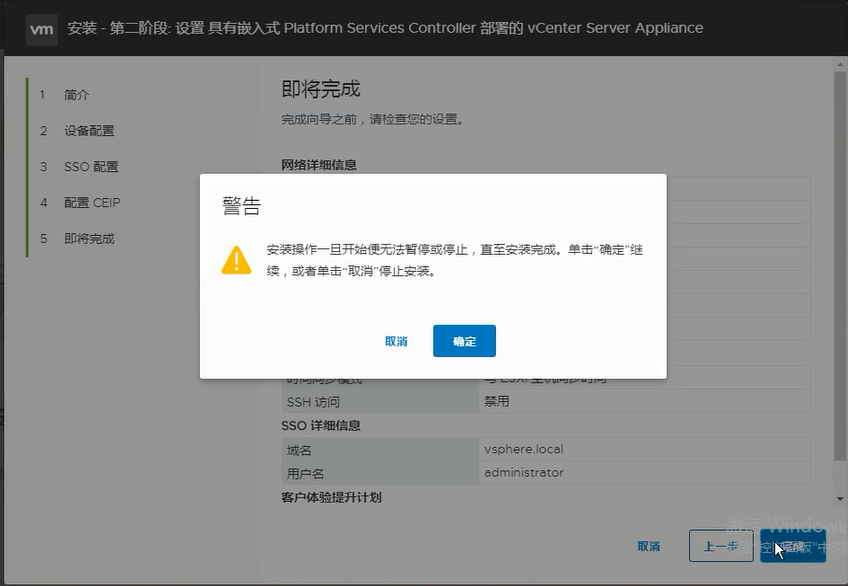848x586 pixels.
Task: Click the installer title bar text
Action: click(x=385, y=28)
